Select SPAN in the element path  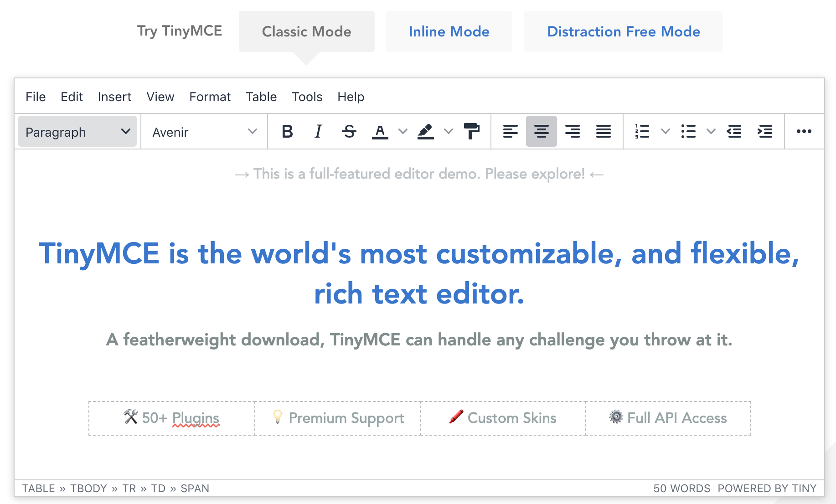(x=195, y=489)
